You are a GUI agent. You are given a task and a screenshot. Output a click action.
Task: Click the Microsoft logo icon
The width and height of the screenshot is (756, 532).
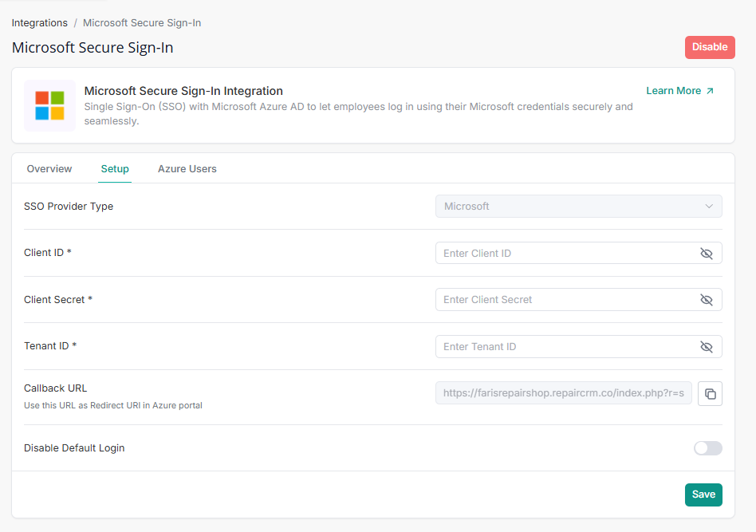point(49,105)
